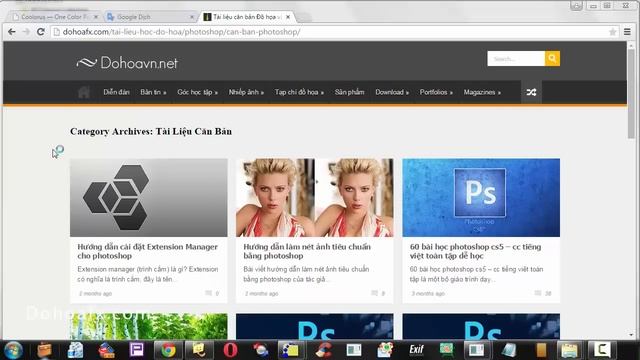Click the shuffle random post icon
The width and height of the screenshot is (640, 360).
pyautogui.click(x=531, y=92)
